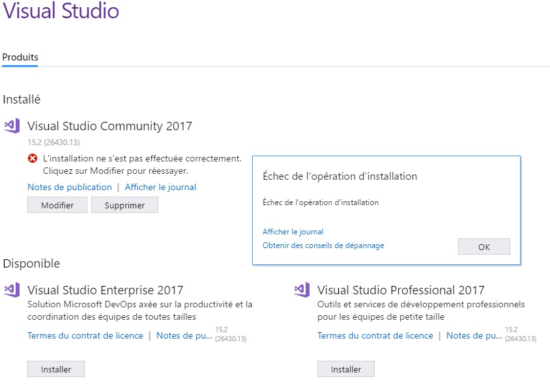Switch to the Produits tab
The width and height of the screenshot is (550, 392).
coord(20,57)
